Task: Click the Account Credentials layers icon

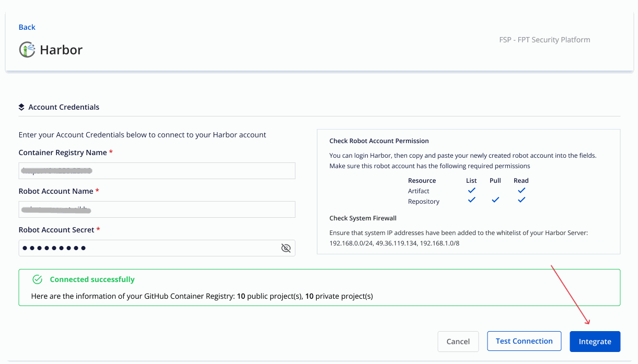Action: [21, 107]
